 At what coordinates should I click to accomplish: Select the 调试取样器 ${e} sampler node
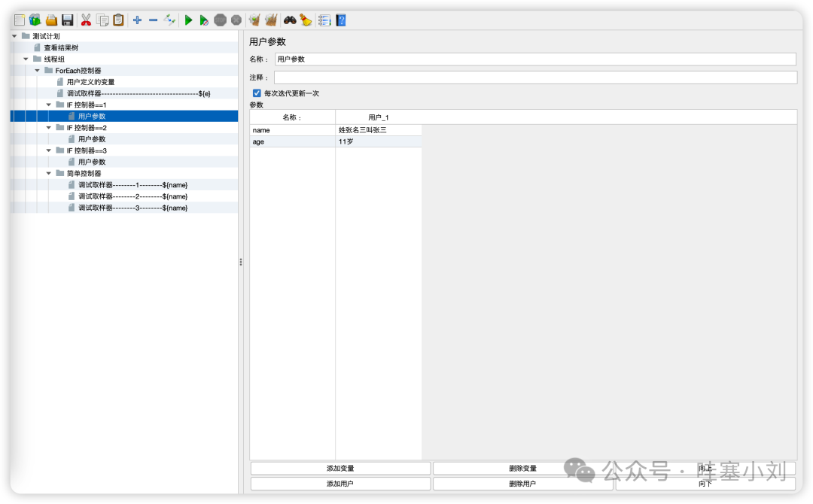pos(139,93)
